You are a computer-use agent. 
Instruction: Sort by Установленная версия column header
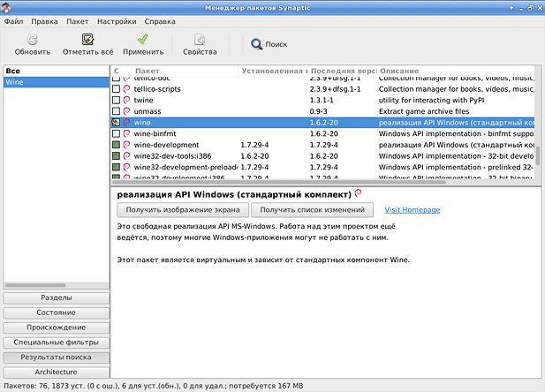pyautogui.click(x=273, y=71)
